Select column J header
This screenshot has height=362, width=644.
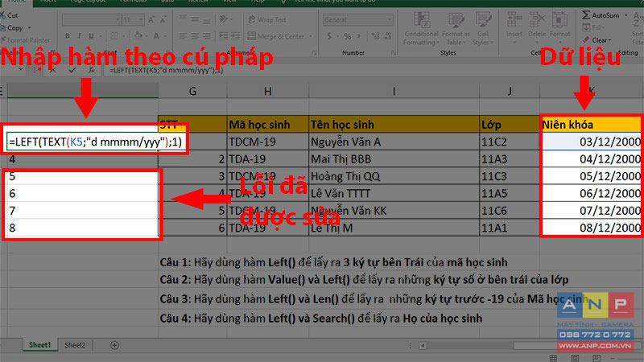pos(510,91)
